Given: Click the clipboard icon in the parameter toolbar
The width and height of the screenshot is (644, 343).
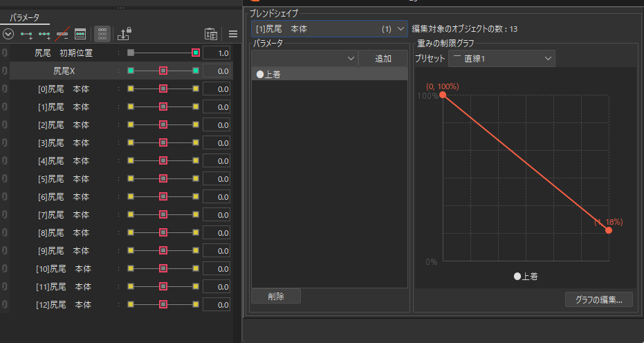Looking at the screenshot, I should (211, 34).
